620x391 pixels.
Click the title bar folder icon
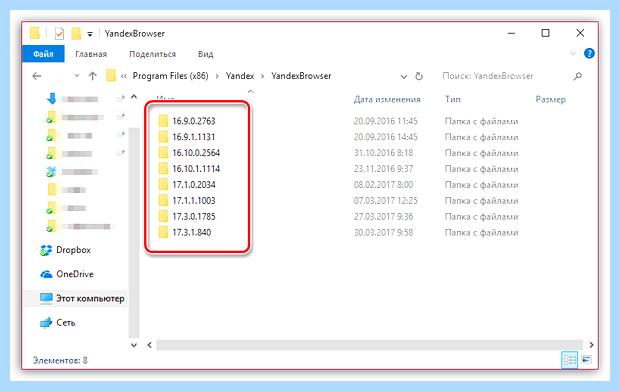(x=35, y=33)
